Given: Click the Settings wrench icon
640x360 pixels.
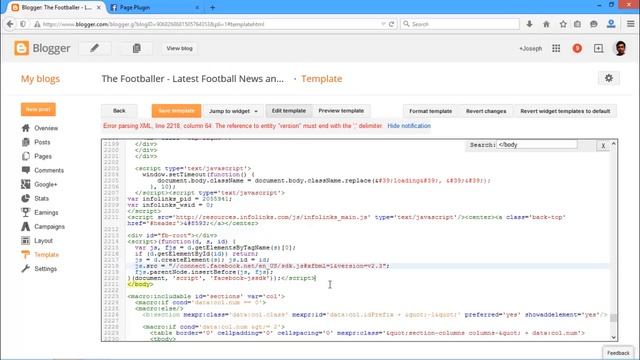Looking at the screenshot, I should click(26, 269).
